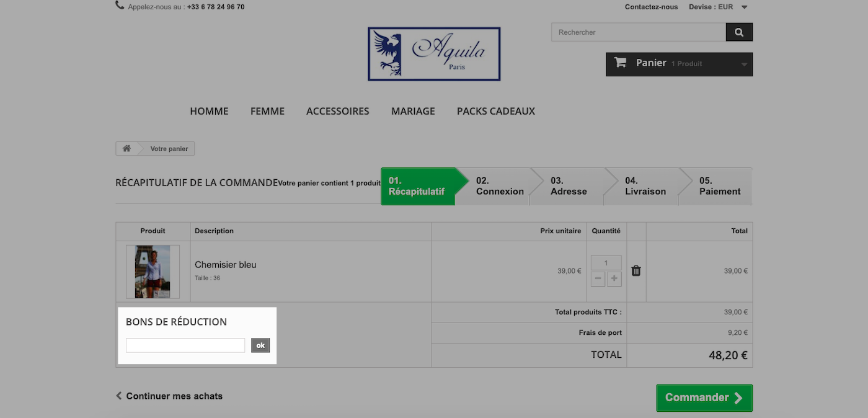The image size is (868, 418).
Task: Click Continuer mes achats link
Action: pos(169,396)
